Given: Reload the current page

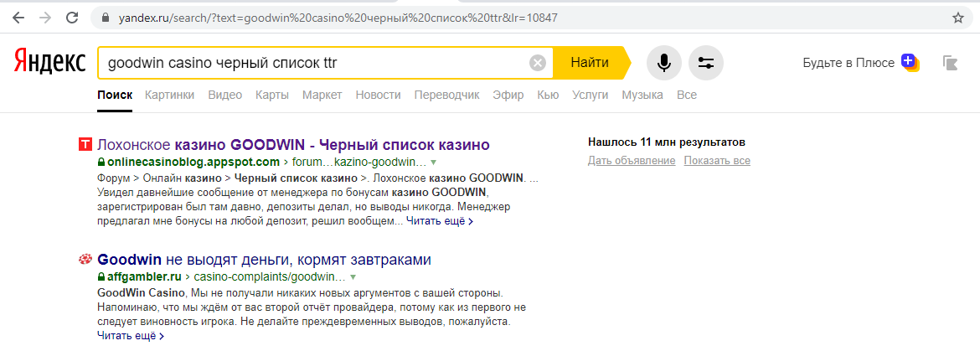Looking at the screenshot, I should click(x=73, y=18).
